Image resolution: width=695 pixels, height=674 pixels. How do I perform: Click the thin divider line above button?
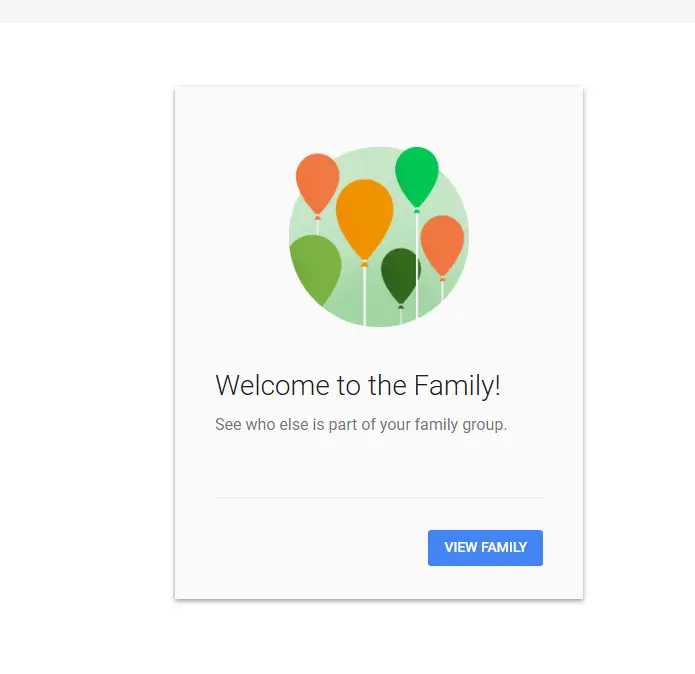click(x=379, y=497)
